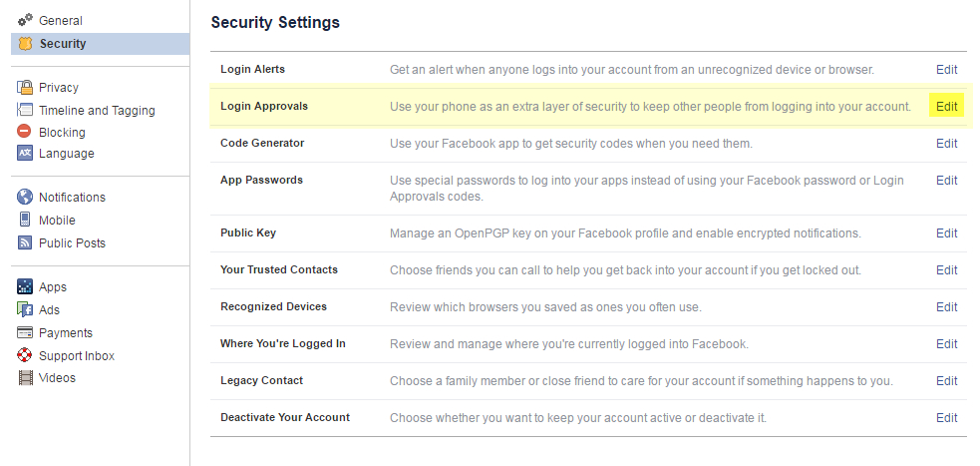The image size is (980, 466).
Task: Expand Where You're Logged In row
Action: [x=946, y=344]
